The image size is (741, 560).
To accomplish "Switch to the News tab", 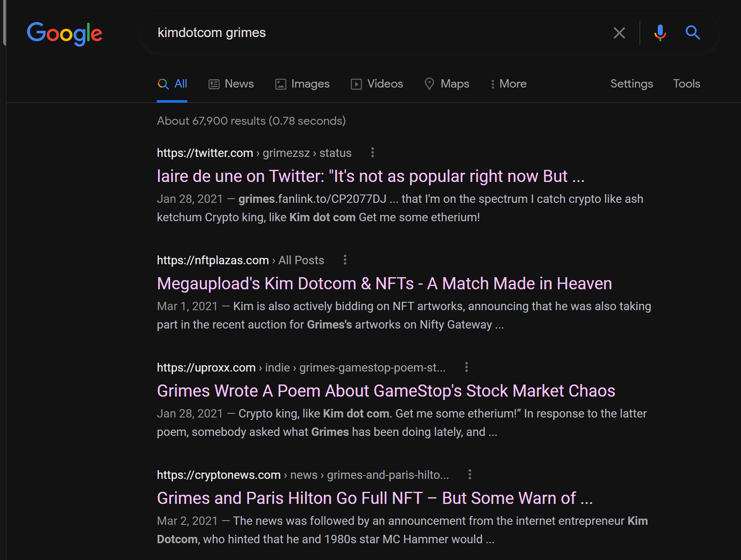I will tap(231, 84).
